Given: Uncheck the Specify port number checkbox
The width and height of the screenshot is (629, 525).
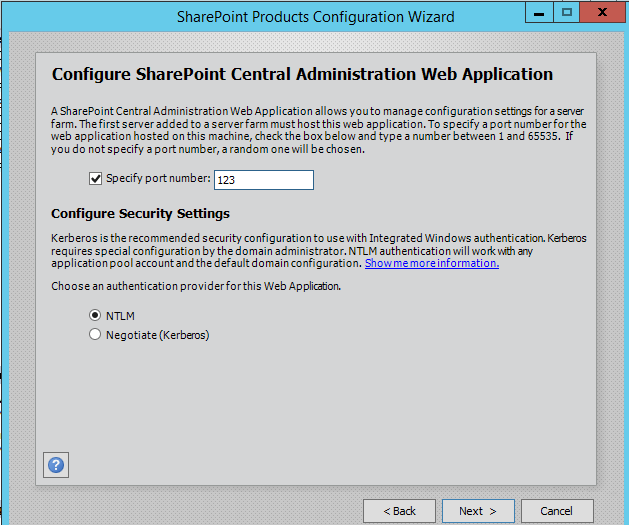Looking at the screenshot, I should 95,178.
